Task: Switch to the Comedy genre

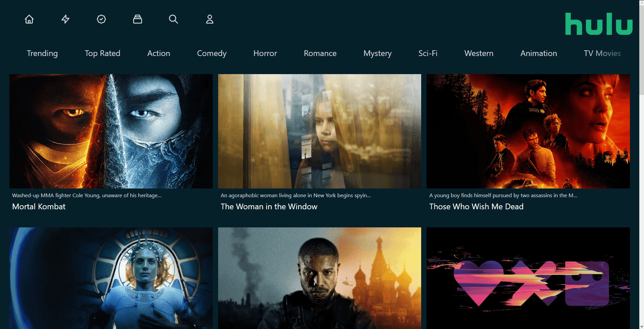Action: point(212,53)
